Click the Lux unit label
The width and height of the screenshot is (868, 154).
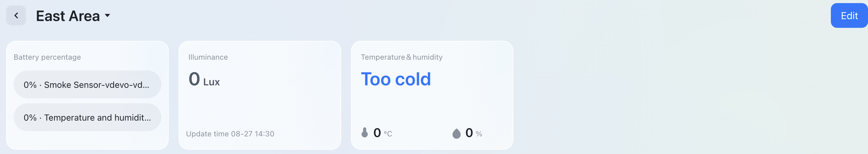pos(212,82)
